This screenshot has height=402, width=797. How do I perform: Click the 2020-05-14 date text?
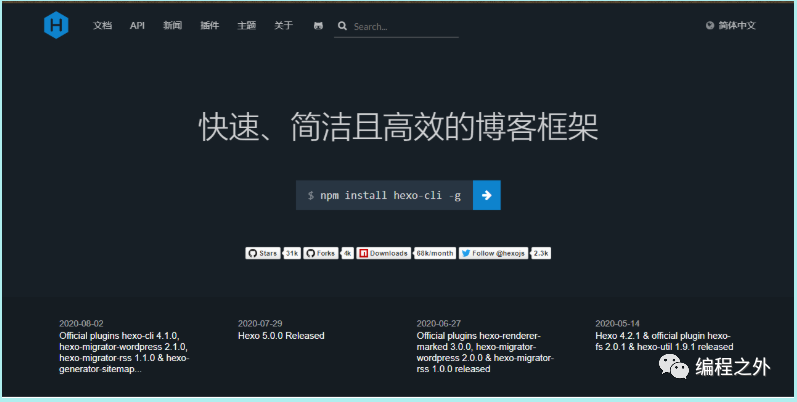point(618,323)
